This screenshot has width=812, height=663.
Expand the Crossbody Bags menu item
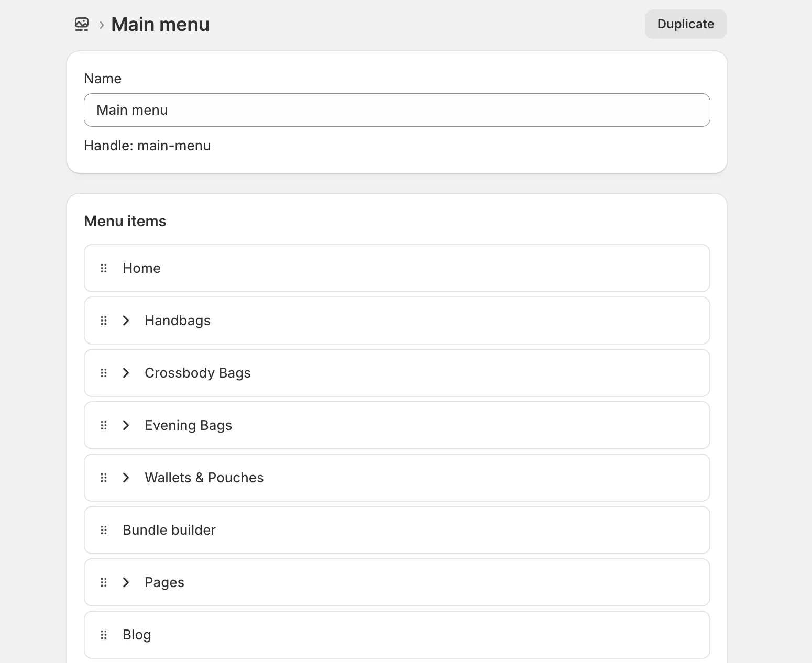click(126, 373)
